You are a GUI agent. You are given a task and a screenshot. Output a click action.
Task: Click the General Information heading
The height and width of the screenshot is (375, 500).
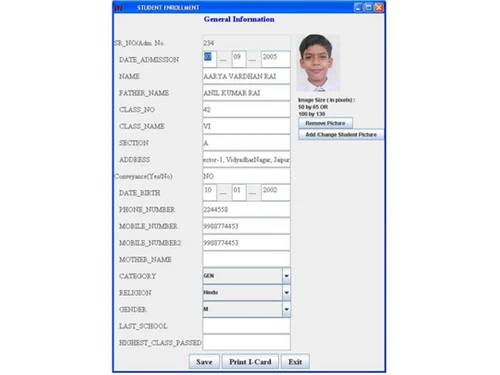(x=239, y=19)
